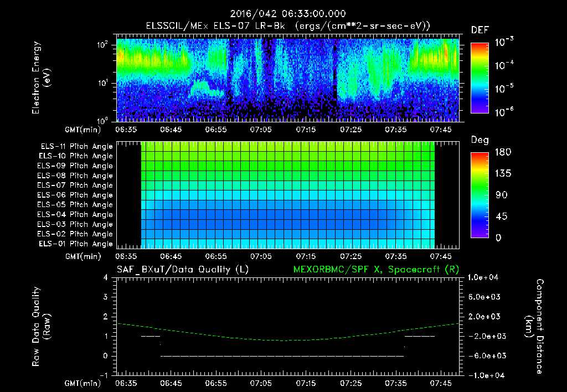Click the SAF_BXuT/Data Quality (L) label
The width and height of the screenshot is (567, 392).
coord(182,269)
